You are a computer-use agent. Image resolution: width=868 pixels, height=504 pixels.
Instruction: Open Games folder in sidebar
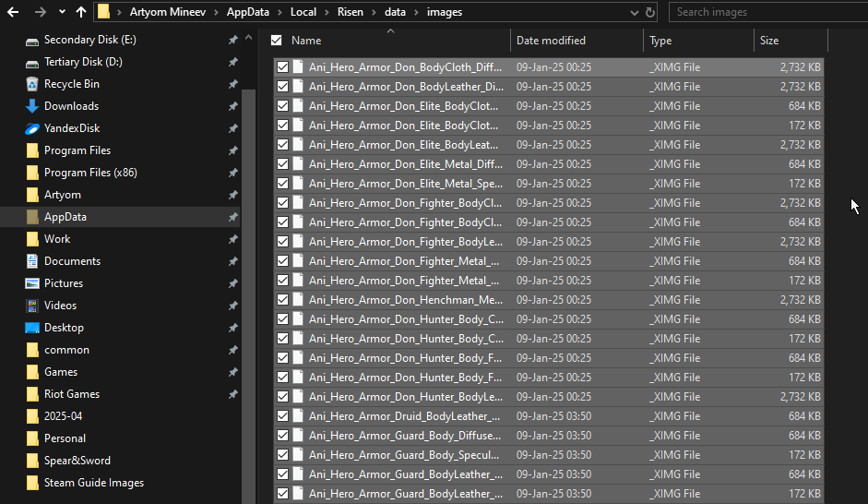[x=60, y=372]
